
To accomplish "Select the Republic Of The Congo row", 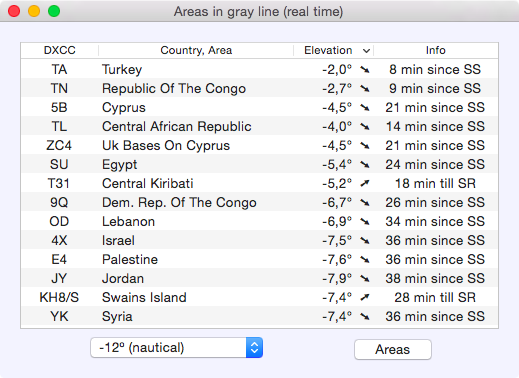I will [x=259, y=88].
